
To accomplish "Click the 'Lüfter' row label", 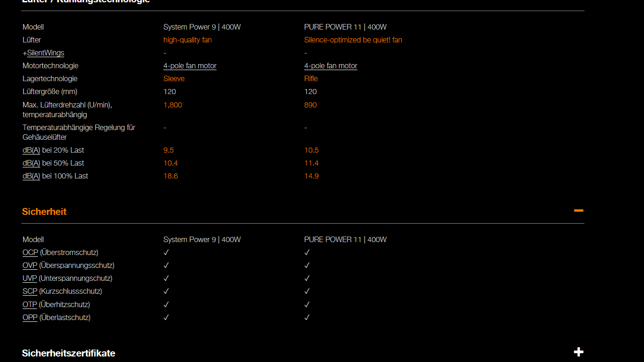I will pos(32,40).
